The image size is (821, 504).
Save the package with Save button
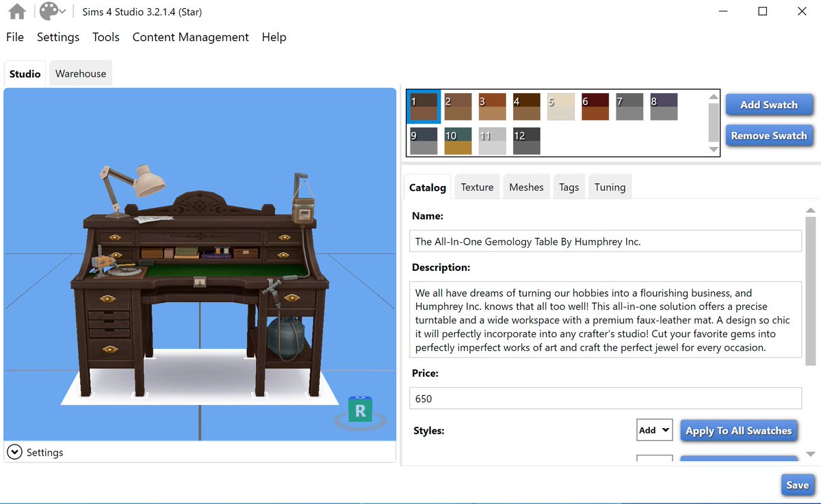[797, 485]
